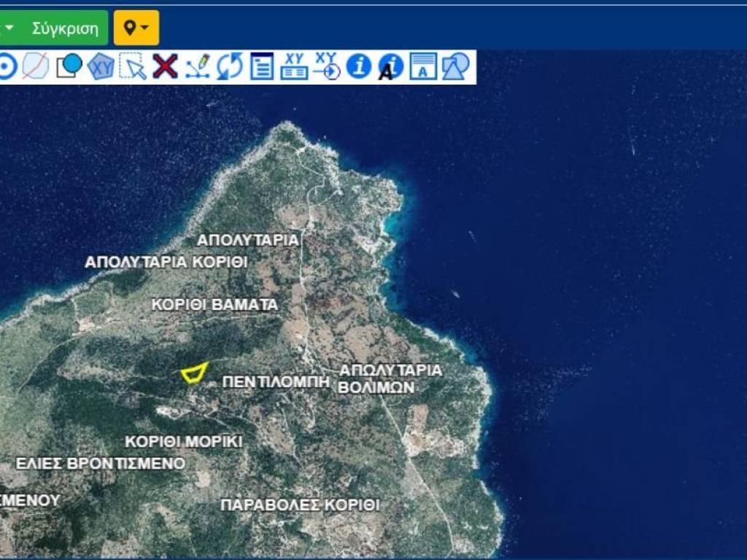Open the list document icon

point(261,67)
